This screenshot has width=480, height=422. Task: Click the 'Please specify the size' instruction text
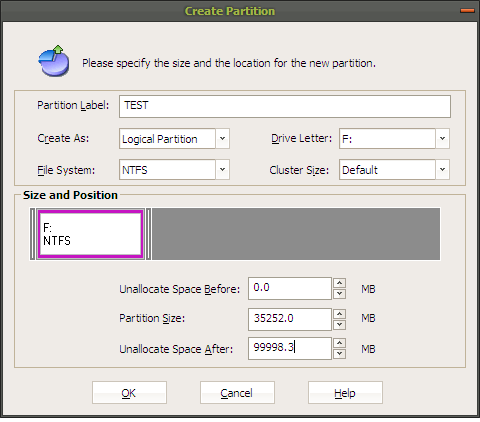[x=229, y=63]
